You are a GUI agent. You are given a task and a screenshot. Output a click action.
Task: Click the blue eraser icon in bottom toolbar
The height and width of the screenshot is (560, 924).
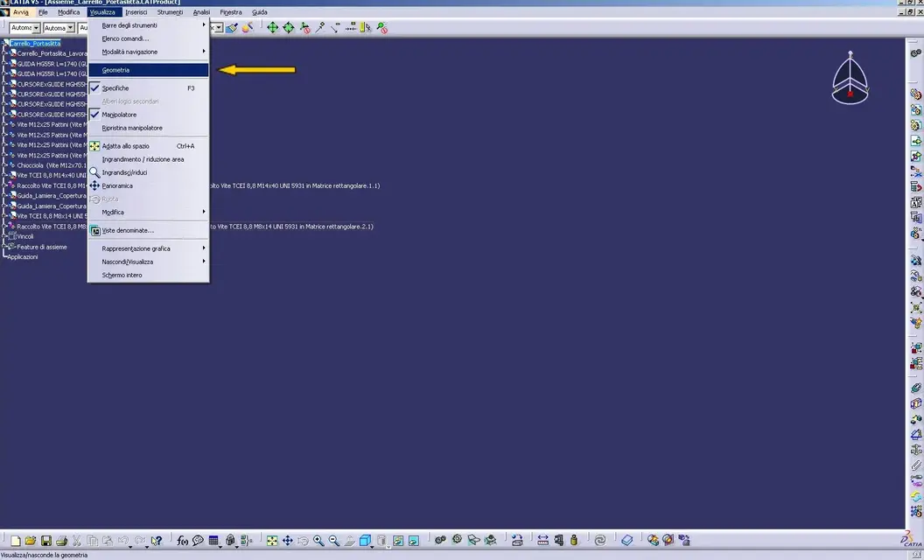pyautogui.click(x=627, y=540)
